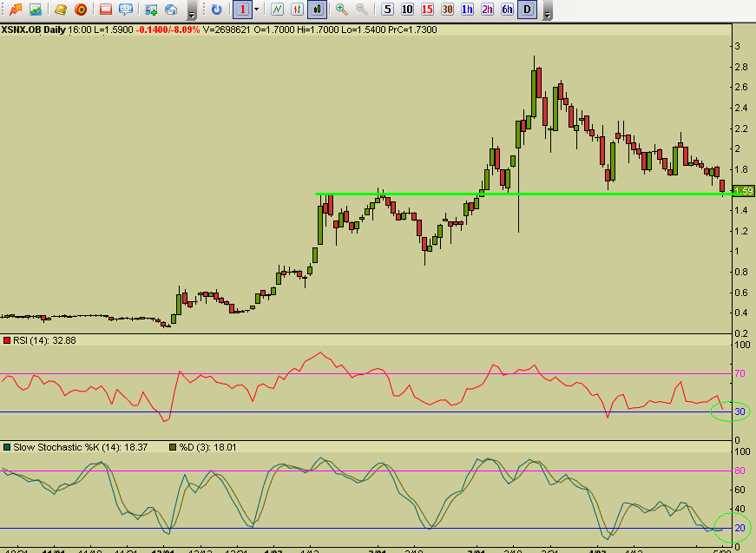
Task: Click the O=1.7000 open value
Action: (274, 30)
